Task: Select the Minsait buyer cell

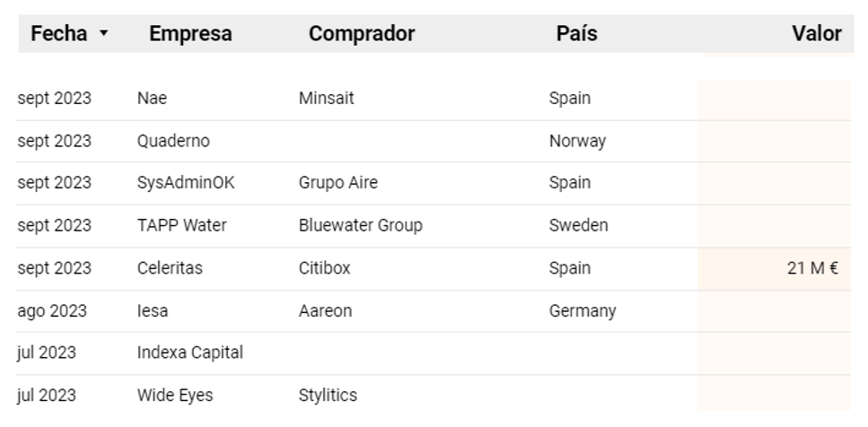Action: [326, 99]
